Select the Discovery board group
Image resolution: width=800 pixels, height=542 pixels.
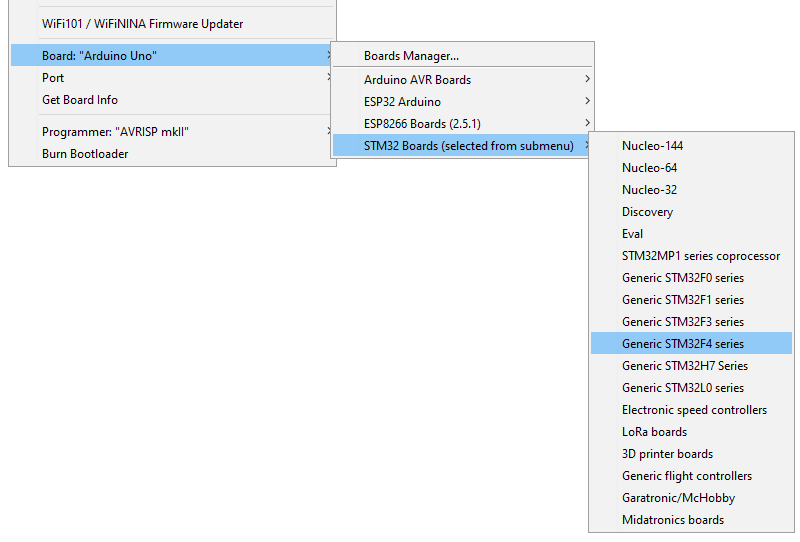691,211
